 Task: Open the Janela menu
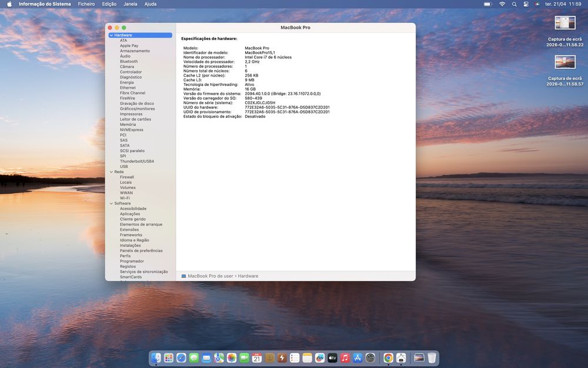(x=130, y=4)
